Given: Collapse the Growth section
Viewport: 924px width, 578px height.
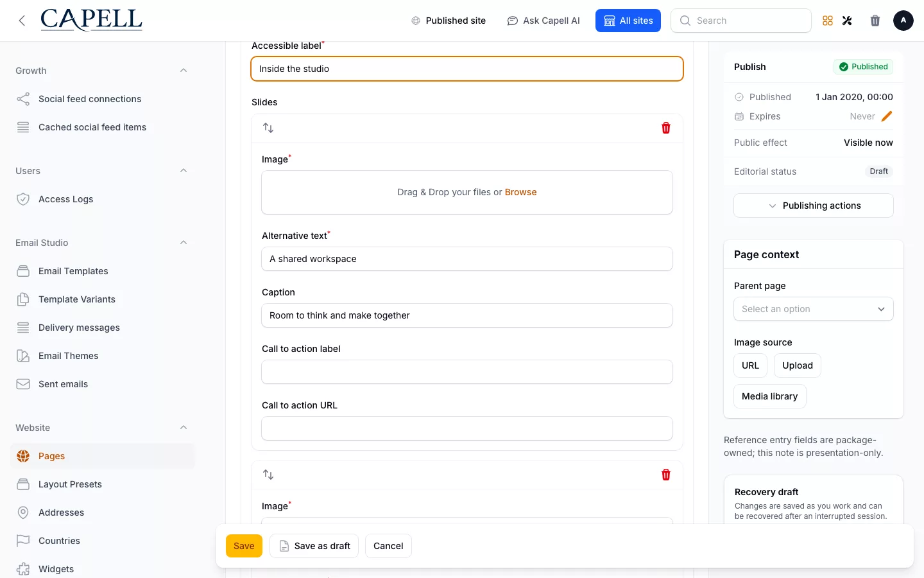Looking at the screenshot, I should (184, 71).
